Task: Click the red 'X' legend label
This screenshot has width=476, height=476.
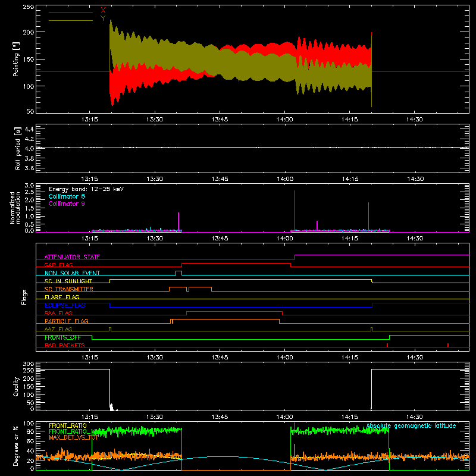Action: pyautogui.click(x=103, y=11)
